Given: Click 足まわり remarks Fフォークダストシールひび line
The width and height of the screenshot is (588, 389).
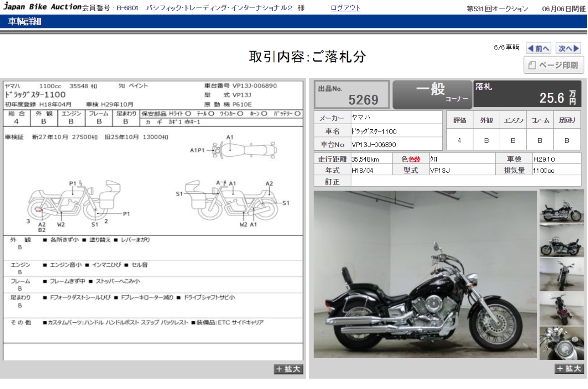Looking at the screenshot, I should click(139, 298).
